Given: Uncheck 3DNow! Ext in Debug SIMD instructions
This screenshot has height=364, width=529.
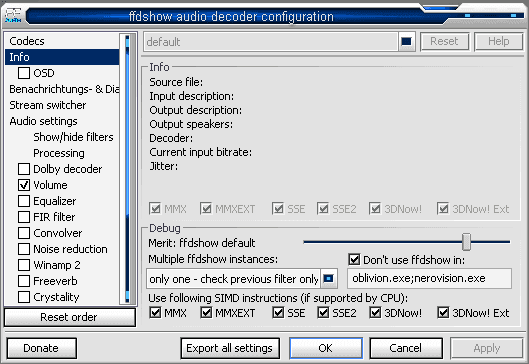Looking at the screenshot, I should coord(443,313).
